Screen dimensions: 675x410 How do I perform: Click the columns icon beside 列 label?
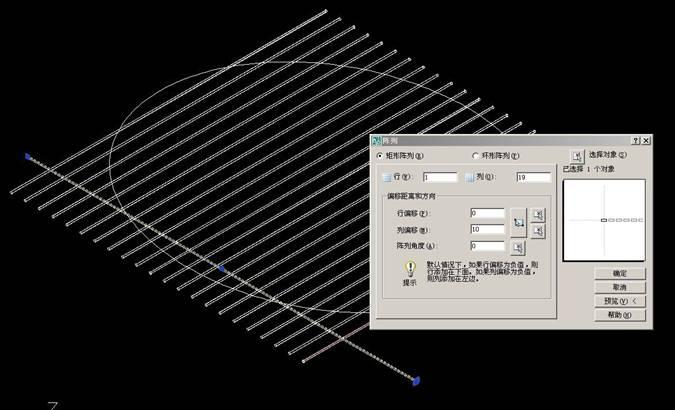470,177
